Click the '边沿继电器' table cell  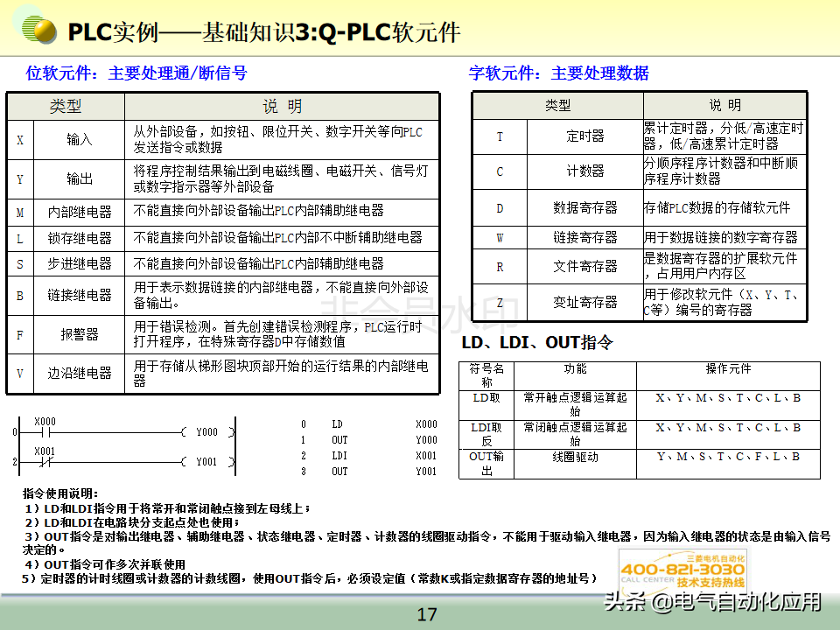(x=80, y=374)
